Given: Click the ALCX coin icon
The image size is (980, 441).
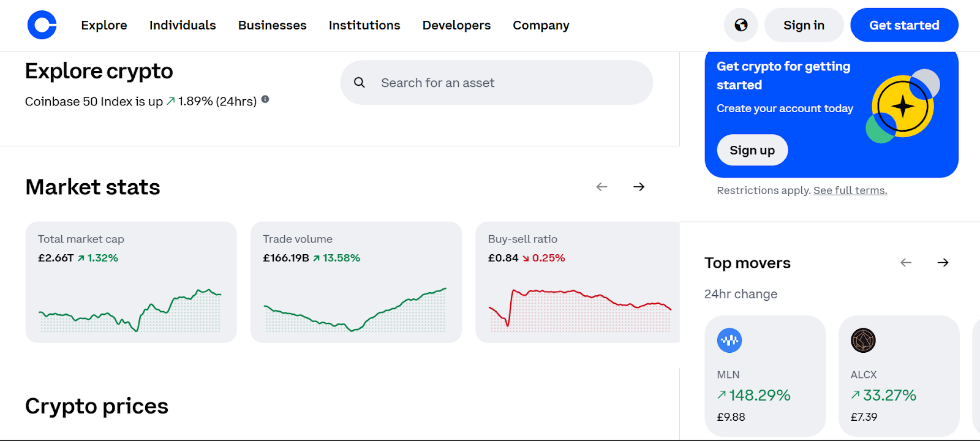Looking at the screenshot, I should (863, 341).
